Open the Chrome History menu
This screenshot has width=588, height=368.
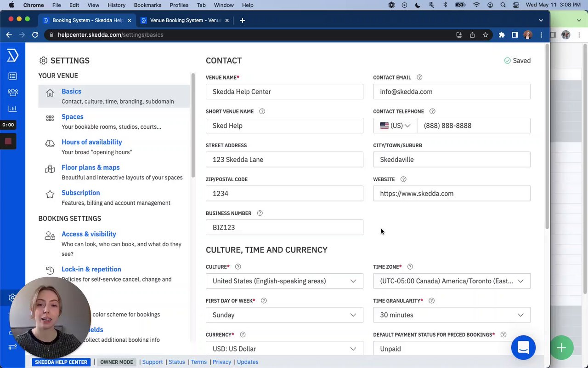pyautogui.click(x=116, y=5)
